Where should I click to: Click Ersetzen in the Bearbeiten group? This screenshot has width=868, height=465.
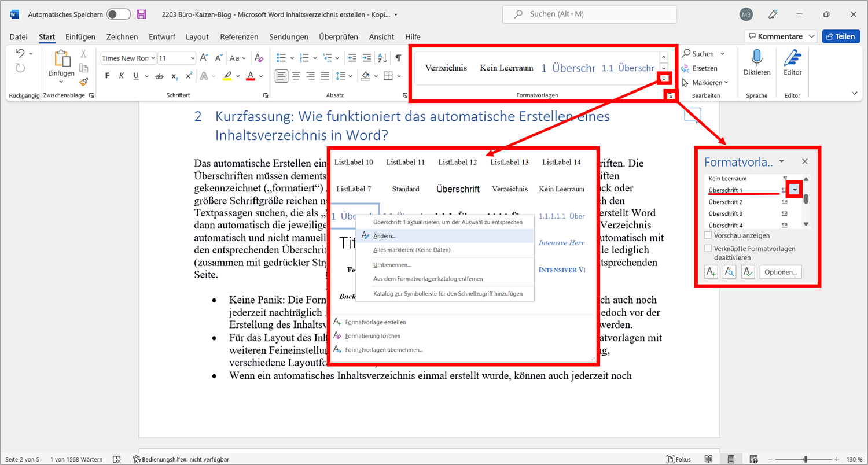coord(700,68)
